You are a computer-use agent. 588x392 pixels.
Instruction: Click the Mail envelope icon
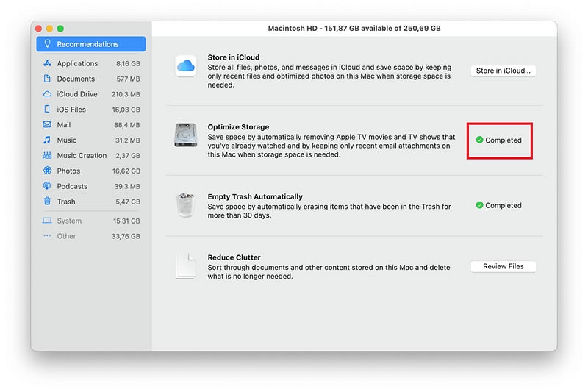(47, 124)
